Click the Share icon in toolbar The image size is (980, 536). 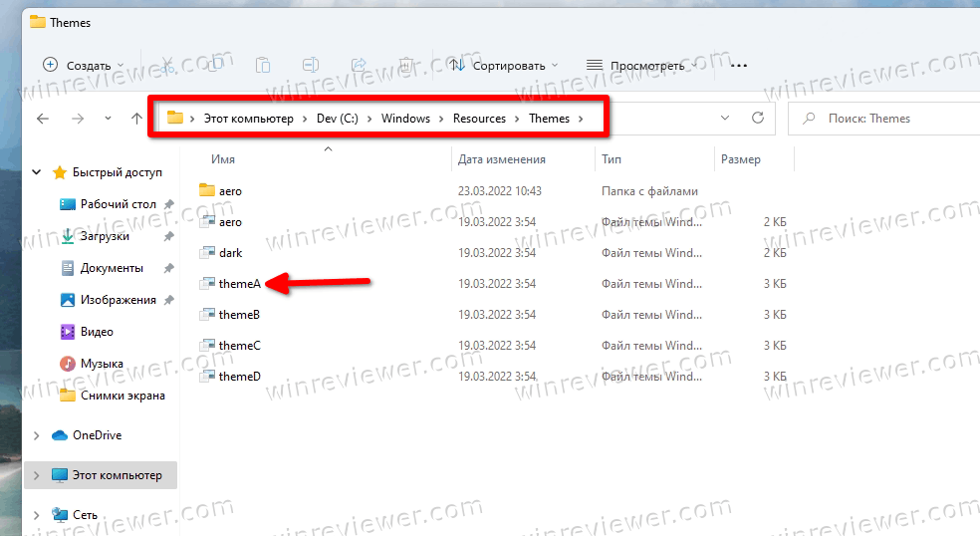(x=359, y=65)
